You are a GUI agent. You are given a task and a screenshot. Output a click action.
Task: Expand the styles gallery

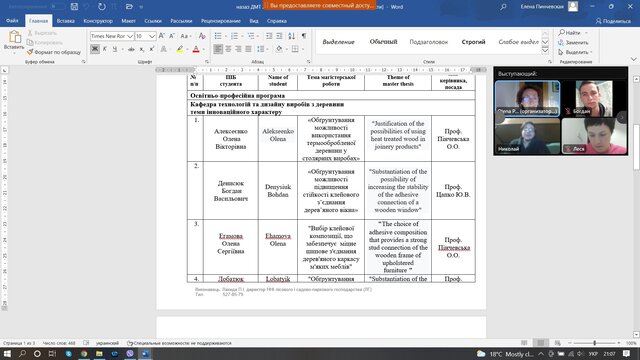click(x=545, y=51)
